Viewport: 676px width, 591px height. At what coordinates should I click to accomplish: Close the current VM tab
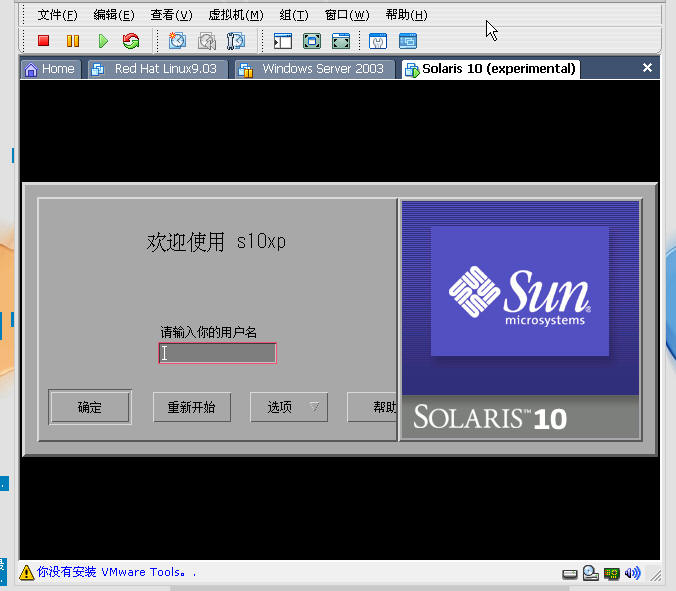point(647,68)
